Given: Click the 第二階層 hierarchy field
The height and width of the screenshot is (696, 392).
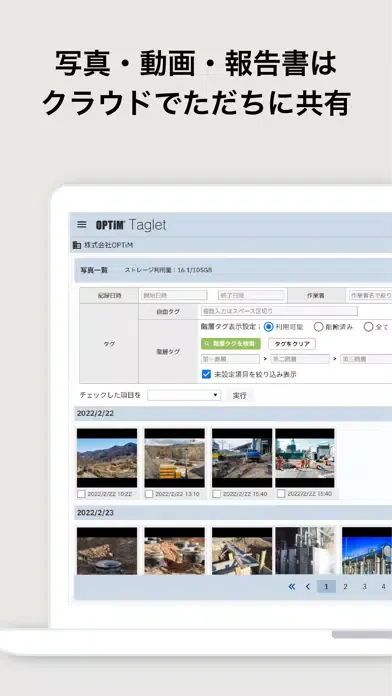Looking at the screenshot, I should (300, 359).
